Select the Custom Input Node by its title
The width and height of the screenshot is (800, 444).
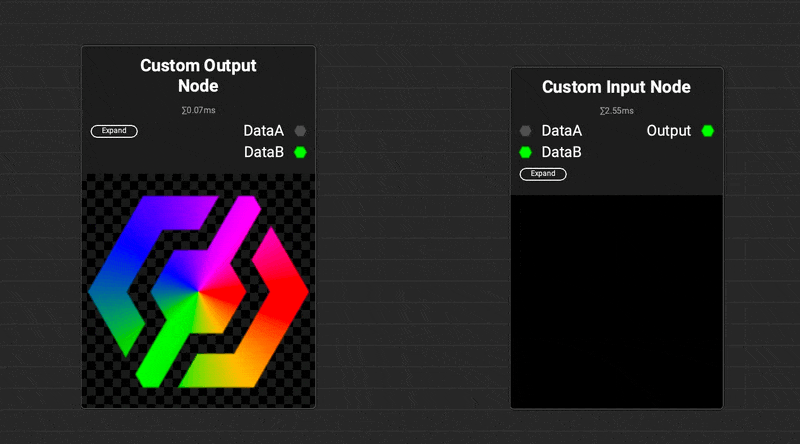click(x=616, y=88)
